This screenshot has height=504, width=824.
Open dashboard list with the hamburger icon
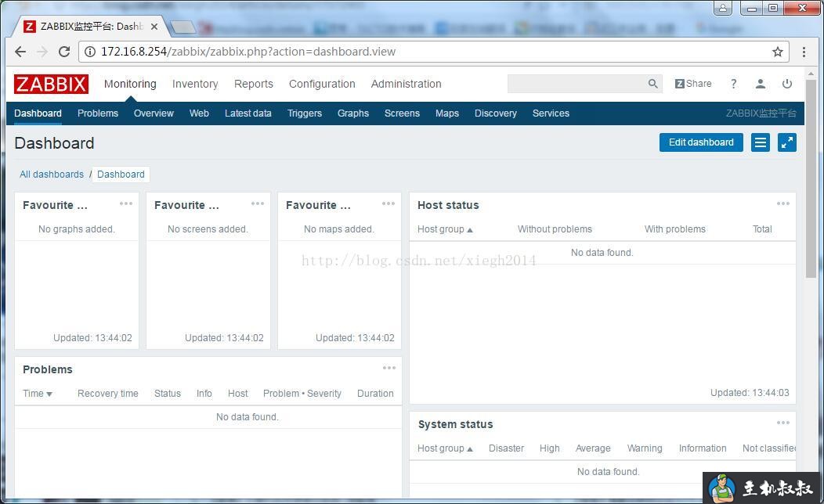coord(760,142)
